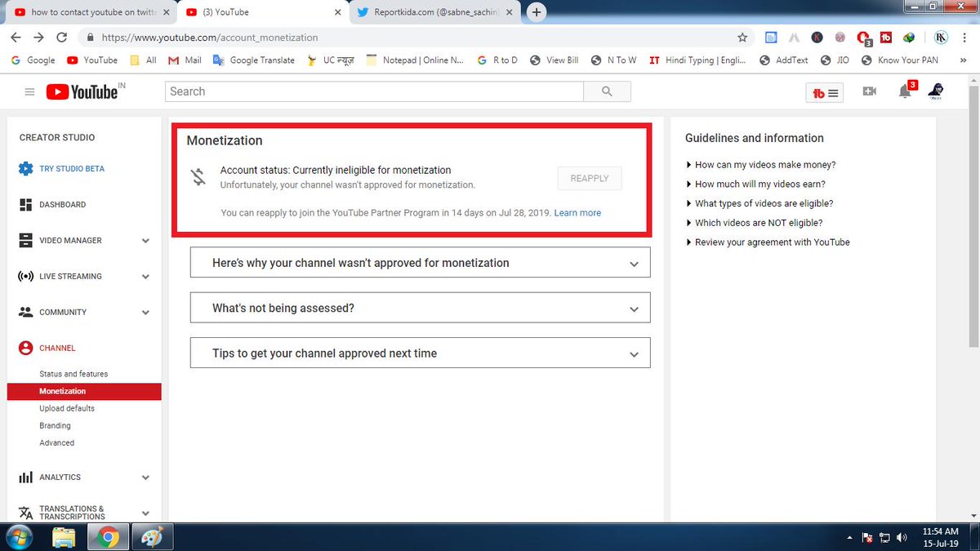Open Advanced channel settings
The image size is (980, 551).
[56, 442]
